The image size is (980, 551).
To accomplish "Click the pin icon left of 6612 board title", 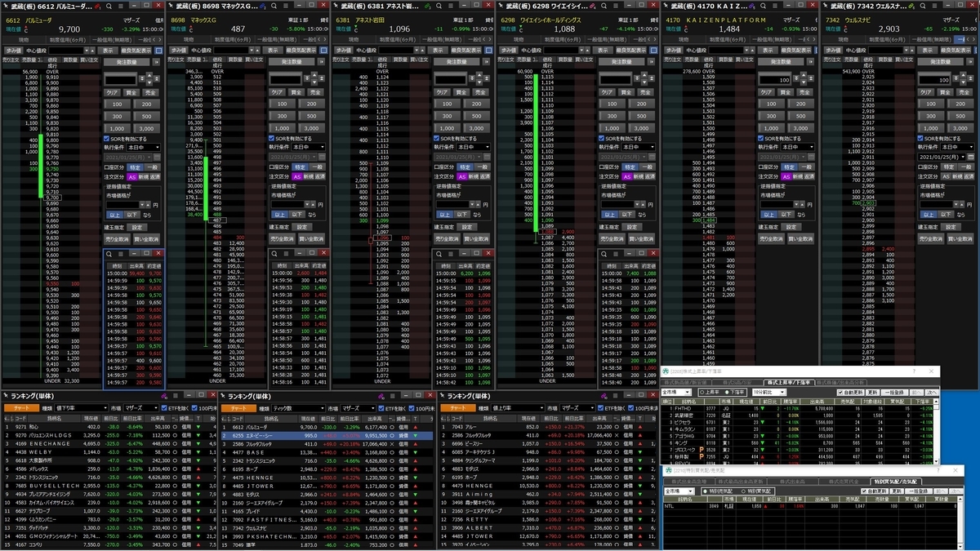I will 7,6.
